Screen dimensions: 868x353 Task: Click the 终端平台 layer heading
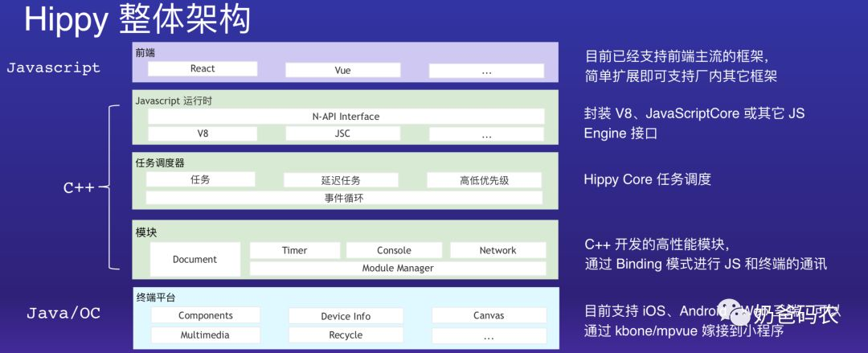(156, 298)
